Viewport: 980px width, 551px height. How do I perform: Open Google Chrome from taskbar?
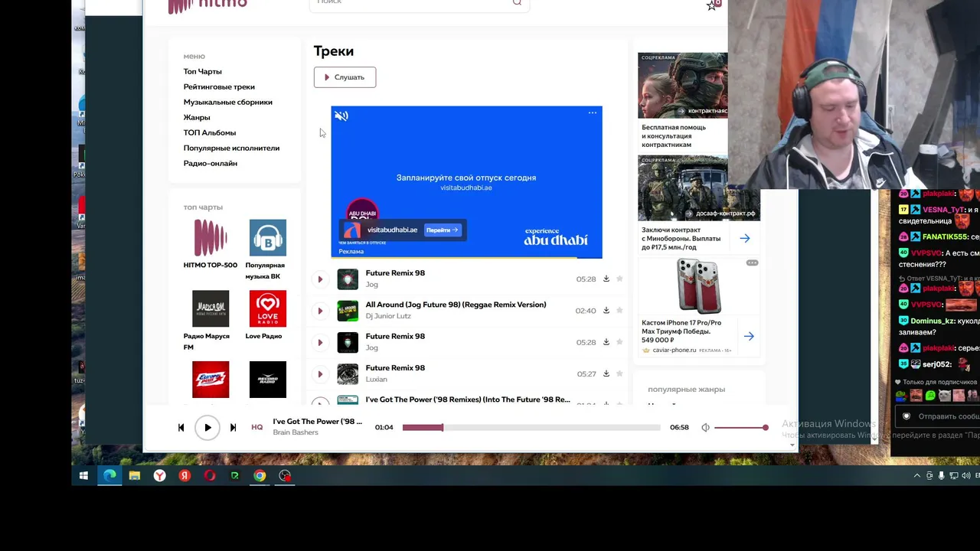pos(260,476)
